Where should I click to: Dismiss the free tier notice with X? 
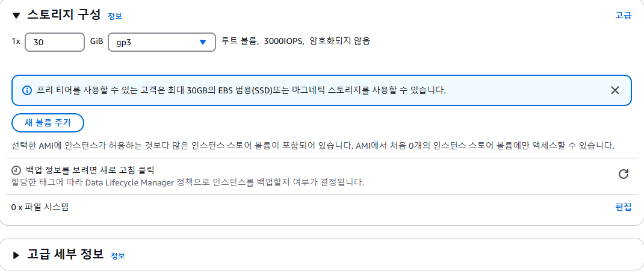tap(615, 90)
